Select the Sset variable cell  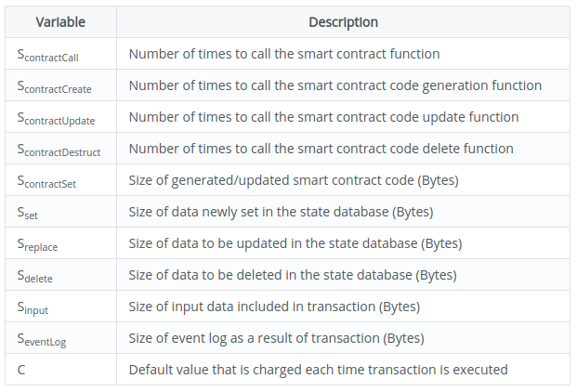pyautogui.click(x=28, y=213)
